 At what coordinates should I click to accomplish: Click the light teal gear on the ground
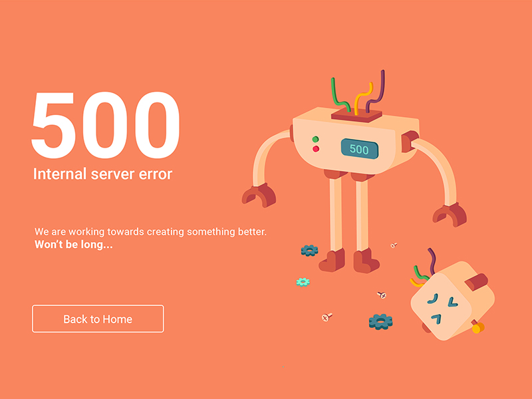[x=303, y=281]
